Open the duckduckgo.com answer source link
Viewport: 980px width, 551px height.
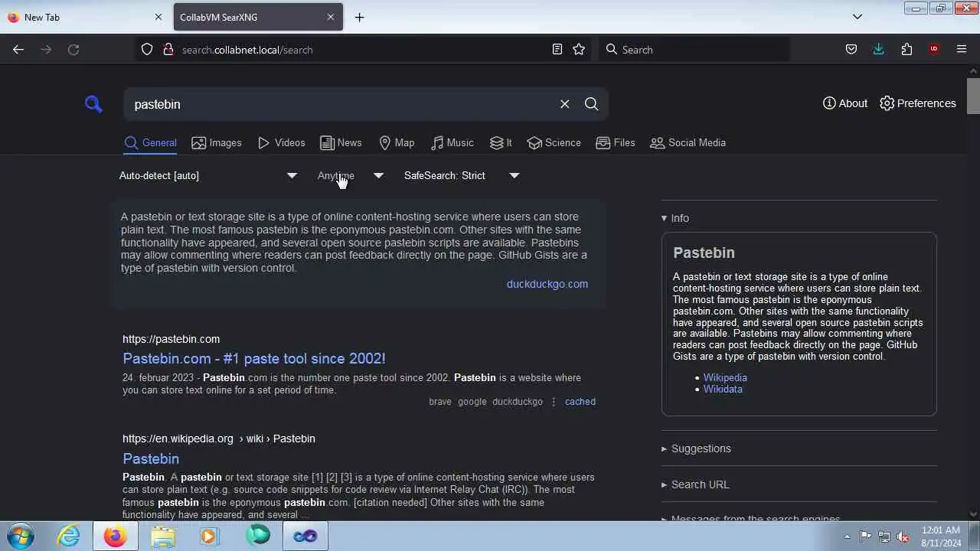pyautogui.click(x=547, y=284)
